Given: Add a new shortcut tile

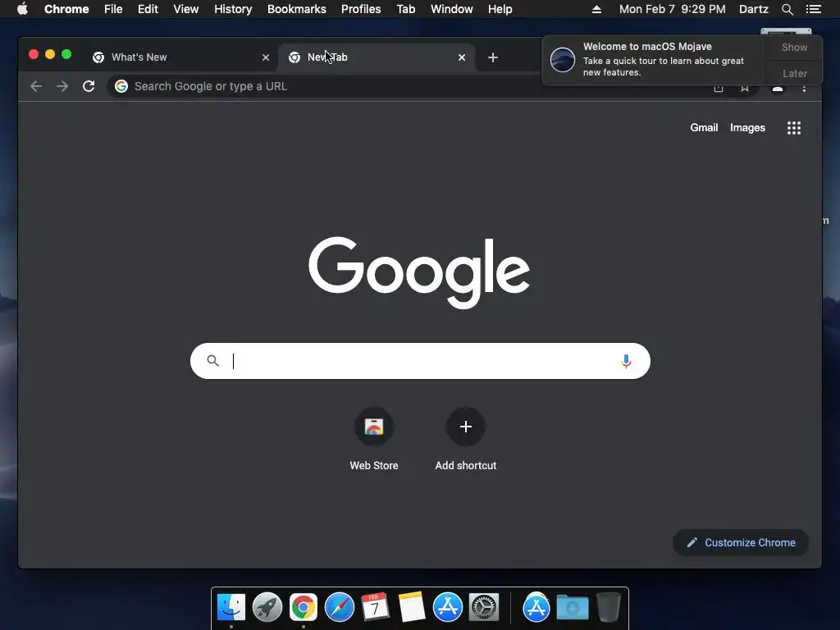Looking at the screenshot, I should coord(466,440).
